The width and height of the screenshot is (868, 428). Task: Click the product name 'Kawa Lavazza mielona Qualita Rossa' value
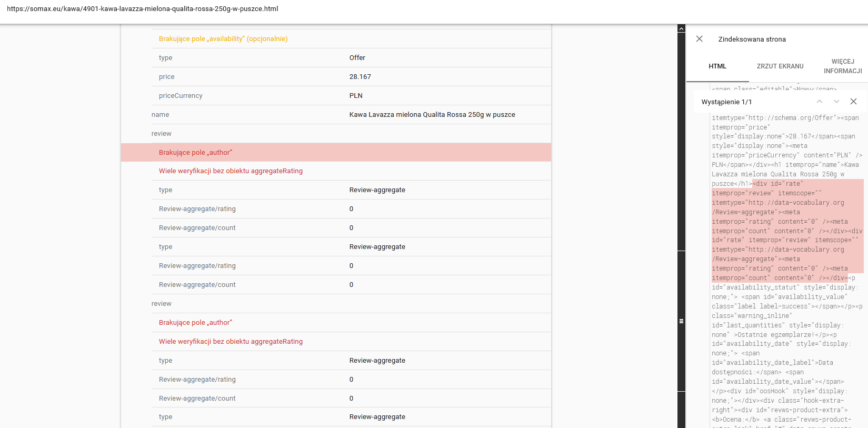(x=432, y=115)
